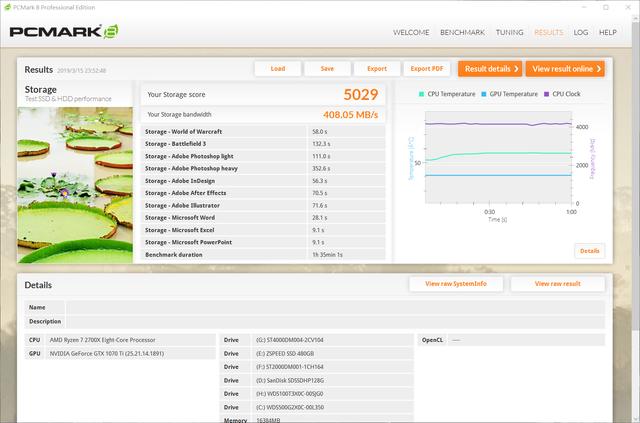Switch to the BENCHMARK tab
Viewport: 640px width, 423px height.
(x=462, y=32)
